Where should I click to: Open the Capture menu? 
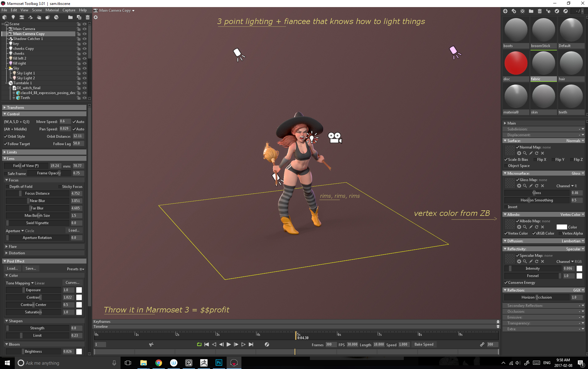point(69,10)
